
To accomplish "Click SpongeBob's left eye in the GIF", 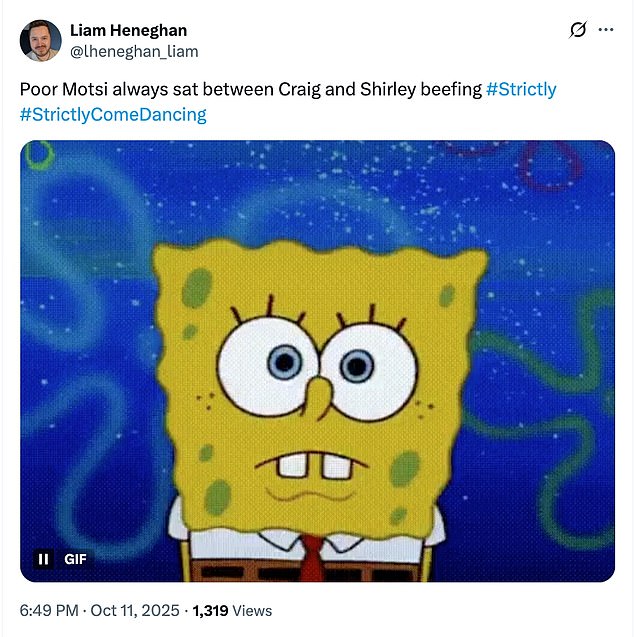I will tap(269, 358).
